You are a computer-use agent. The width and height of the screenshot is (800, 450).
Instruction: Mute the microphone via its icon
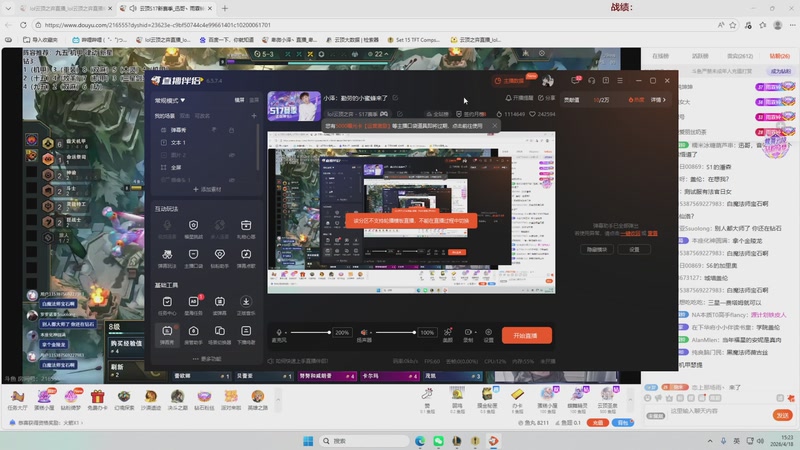click(x=279, y=332)
